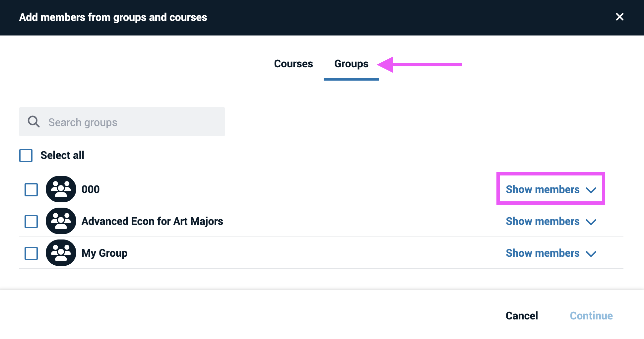644x339 pixels.
Task: Focus the Search groups field
Action: tap(133, 122)
